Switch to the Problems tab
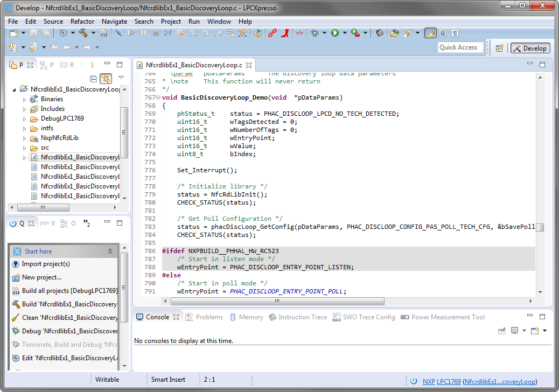 coord(209,317)
